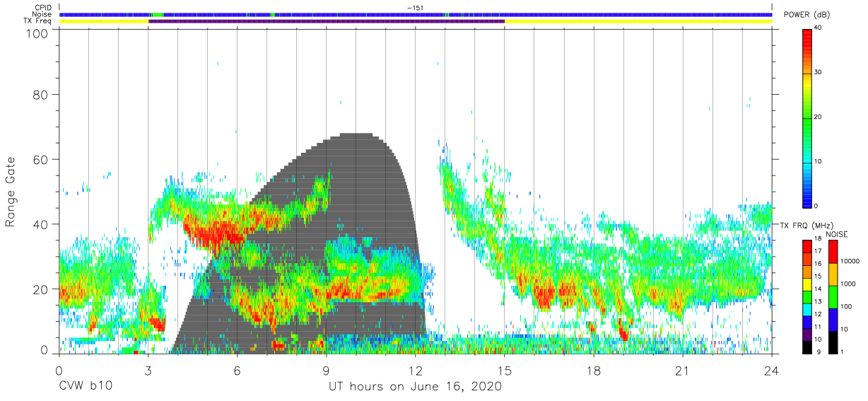Click the y-axis tick label "80"

(41, 94)
